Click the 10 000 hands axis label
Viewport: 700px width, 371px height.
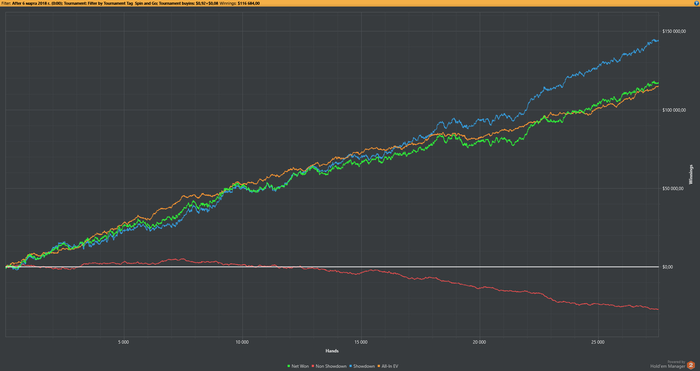[242, 342]
